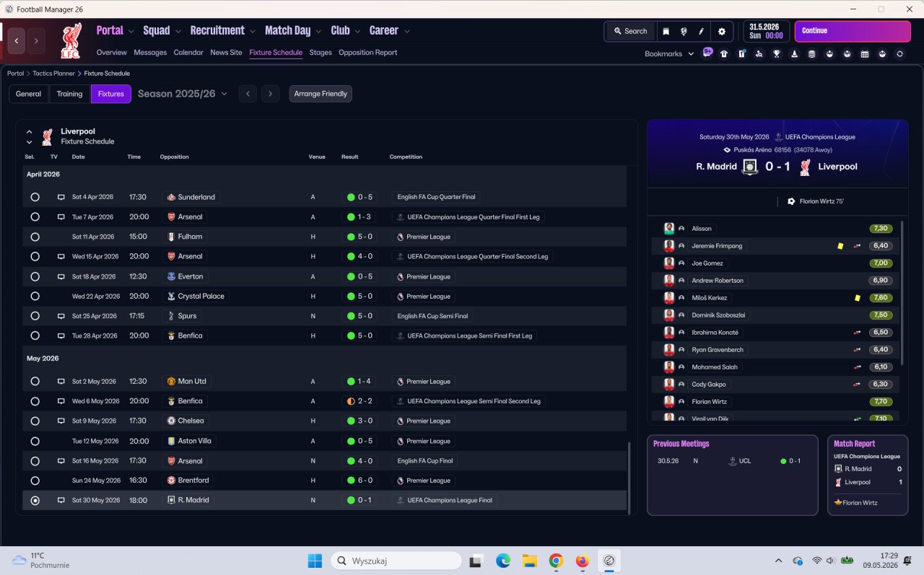Open Firefox from the taskbar
The height and width of the screenshot is (575, 924).
click(x=583, y=561)
